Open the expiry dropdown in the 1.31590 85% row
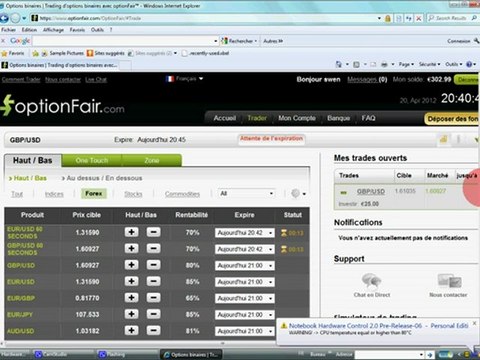The image size is (480, 360). coord(245,282)
